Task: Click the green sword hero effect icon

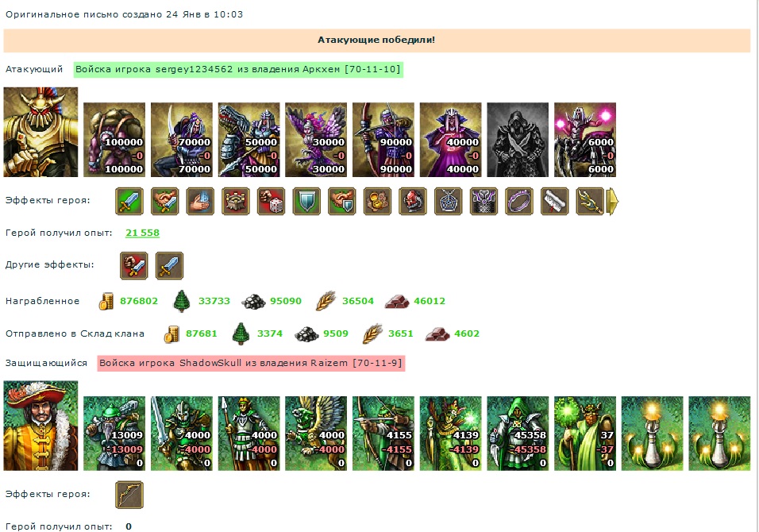Action: 129,201
